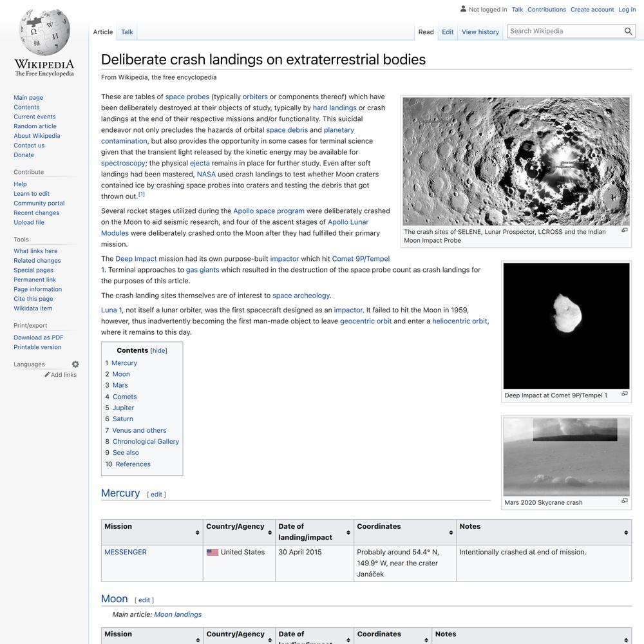Screen dimensions: 644x644
Task: Jump to Comets in Contents
Action: 124,397
